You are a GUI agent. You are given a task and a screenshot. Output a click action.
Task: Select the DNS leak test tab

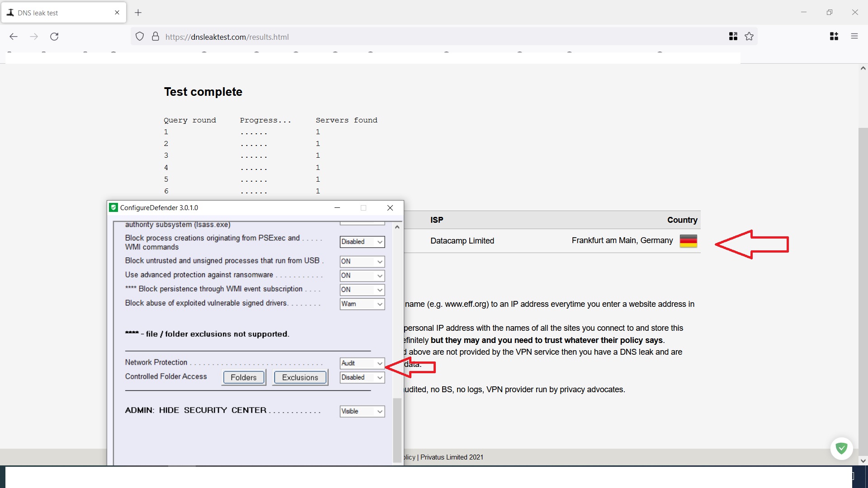pyautogui.click(x=59, y=13)
